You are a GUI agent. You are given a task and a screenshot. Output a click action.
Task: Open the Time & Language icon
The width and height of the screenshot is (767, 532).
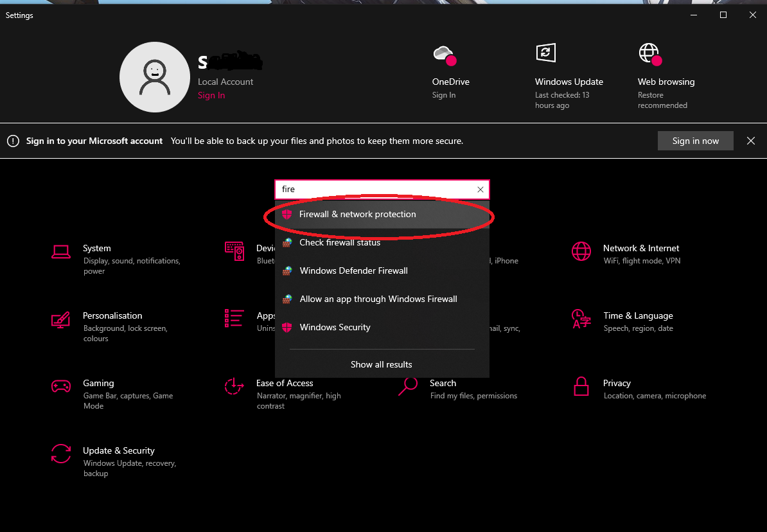point(581,319)
